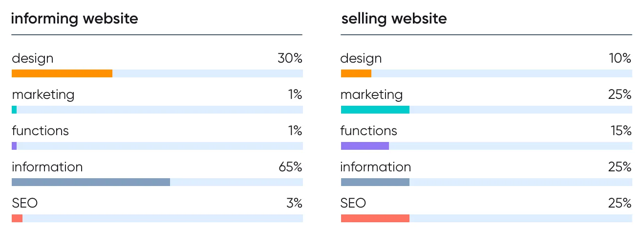Click the red SEO bar under selling website
Screen dimensions: 644x234
click(x=375, y=218)
